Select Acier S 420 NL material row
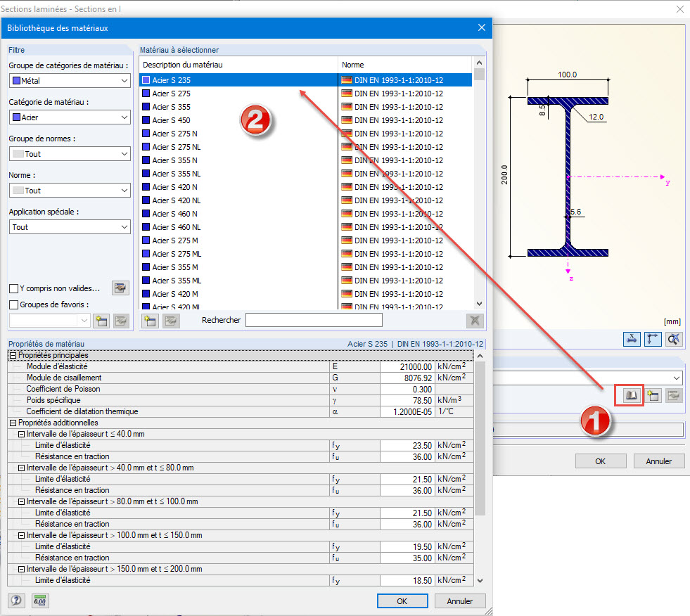The image size is (690, 616). [x=306, y=200]
